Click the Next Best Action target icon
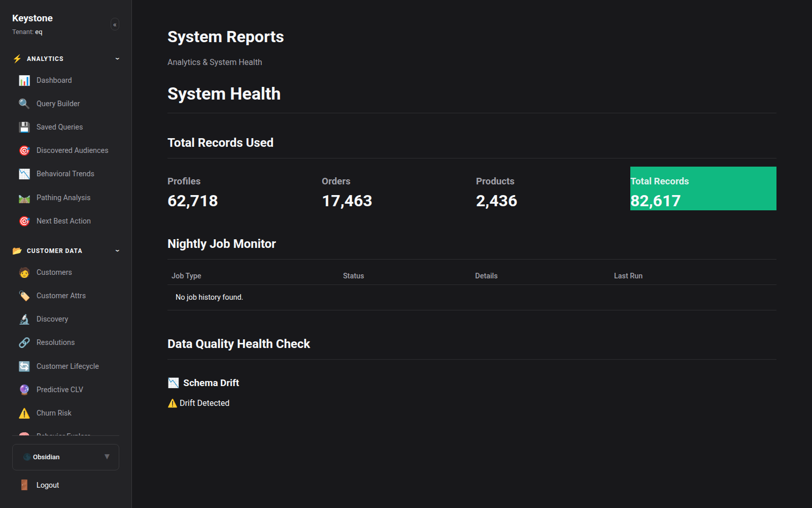The height and width of the screenshot is (508, 812). coord(24,221)
